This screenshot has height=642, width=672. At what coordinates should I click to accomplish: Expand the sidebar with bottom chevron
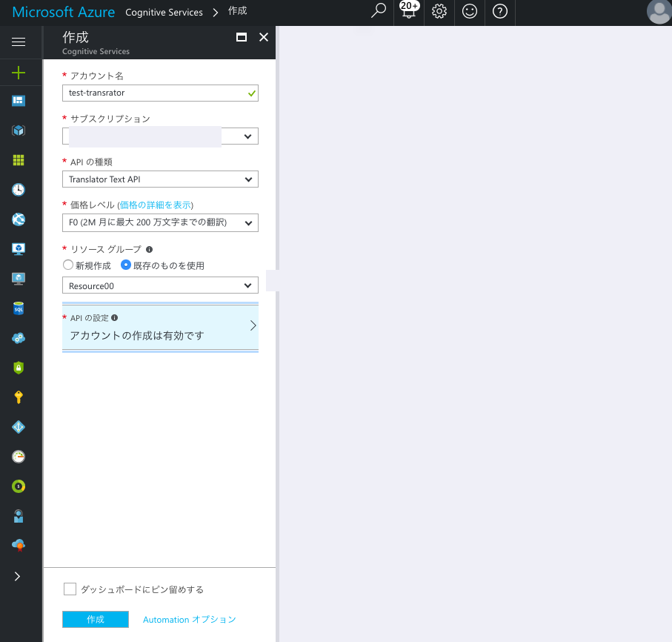pyautogui.click(x=18, y=576)
